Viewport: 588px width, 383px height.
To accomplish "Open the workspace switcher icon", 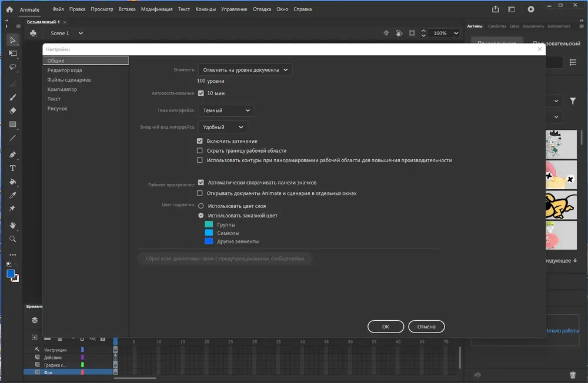I will point(512,9).
